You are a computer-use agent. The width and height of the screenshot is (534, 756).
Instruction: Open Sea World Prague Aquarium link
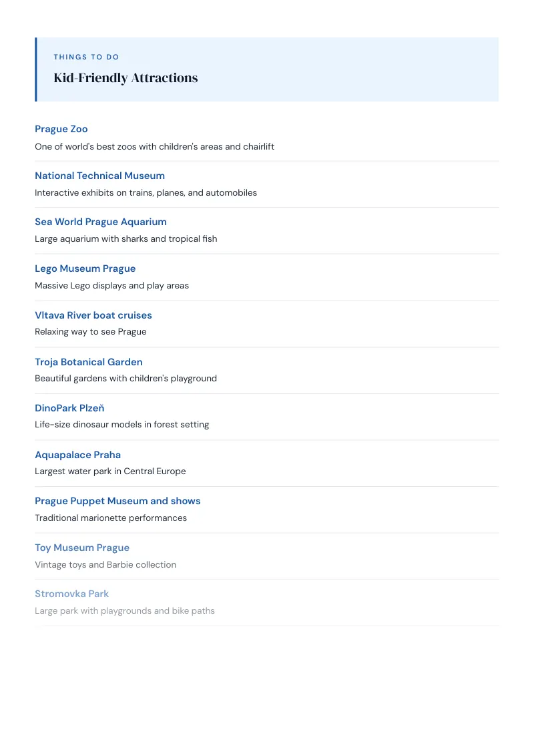coord(101,222)
